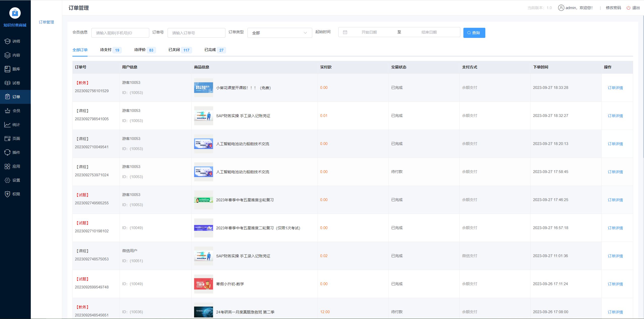Select the 会员 crown icon
Image resolution: width=644 pixels, height=319 pixels.
8,111
